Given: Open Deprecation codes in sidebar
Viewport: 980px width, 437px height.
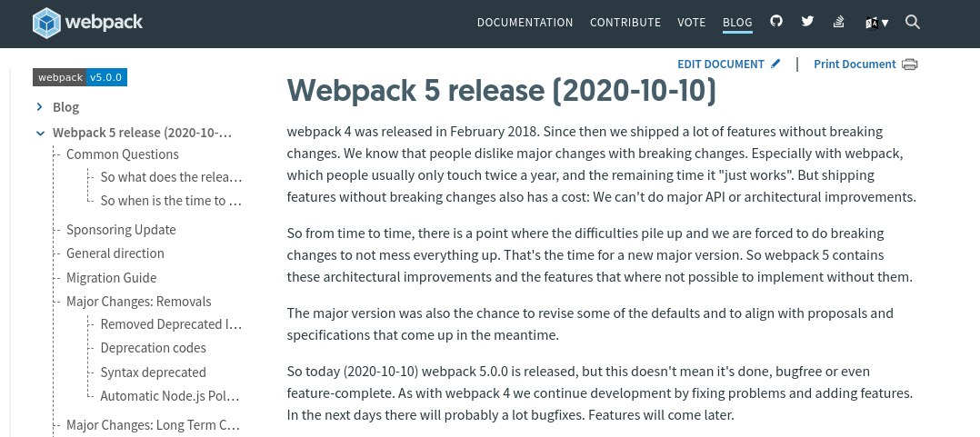Looking at the screenshot, I should [x=153, y=348].
